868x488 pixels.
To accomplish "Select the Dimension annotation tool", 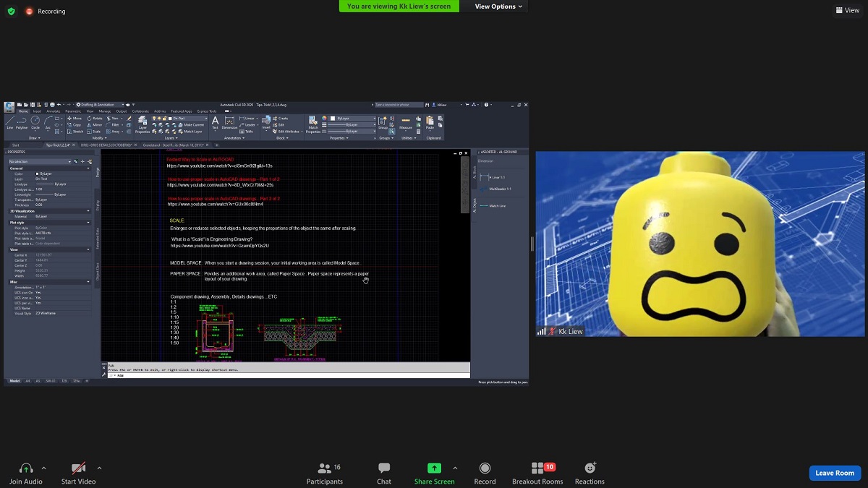I will 230,122.
